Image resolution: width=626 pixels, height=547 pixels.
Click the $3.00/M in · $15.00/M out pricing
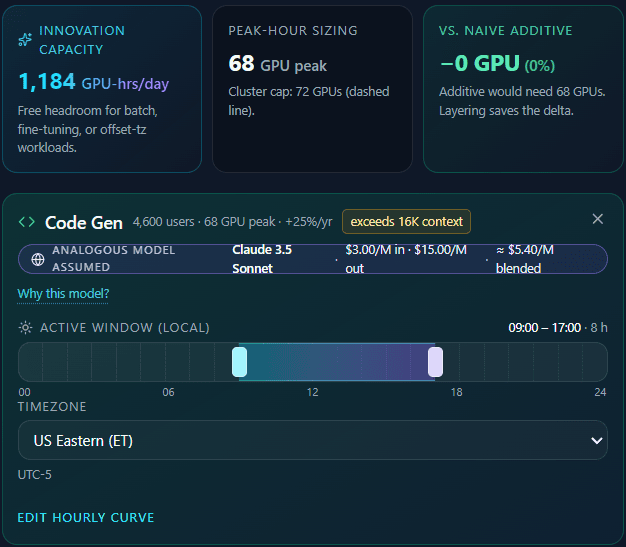(x=406, y=259)
